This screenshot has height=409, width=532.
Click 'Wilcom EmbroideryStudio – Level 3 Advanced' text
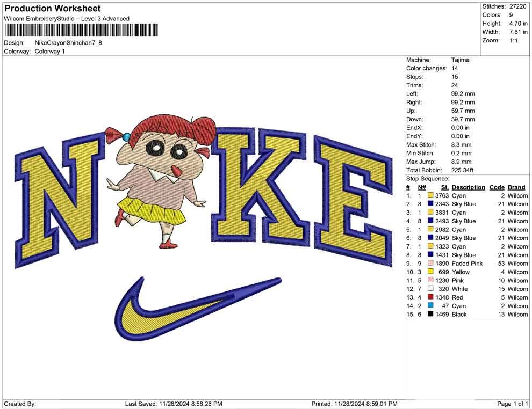click(x=67, y=19)
